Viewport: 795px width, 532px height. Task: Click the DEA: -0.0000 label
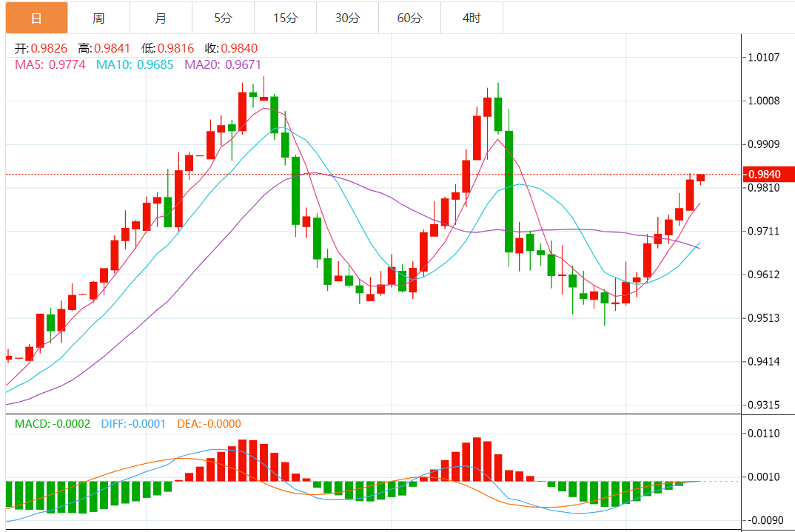point(209,424)
